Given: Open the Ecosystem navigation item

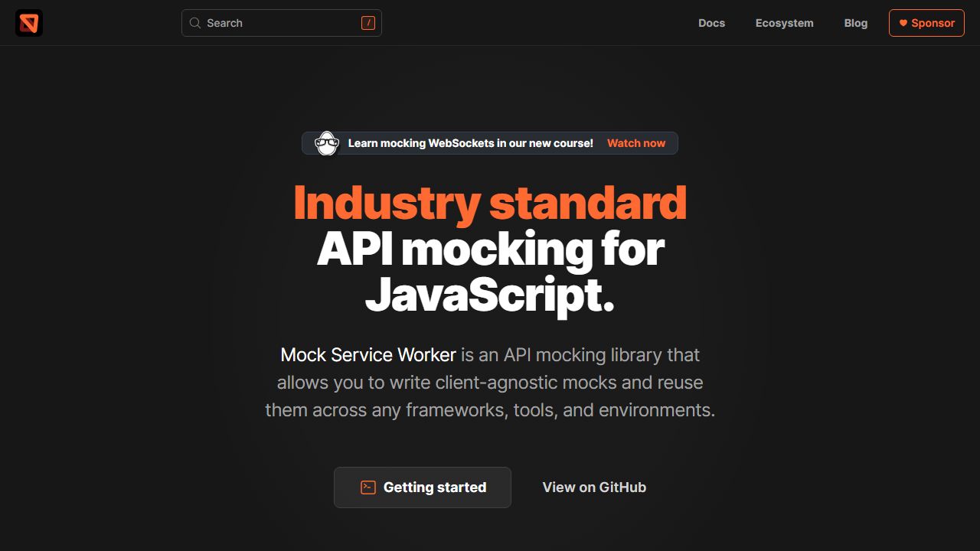Looking at the screenshot, I should pyautogui.click(x=784, y=23).
